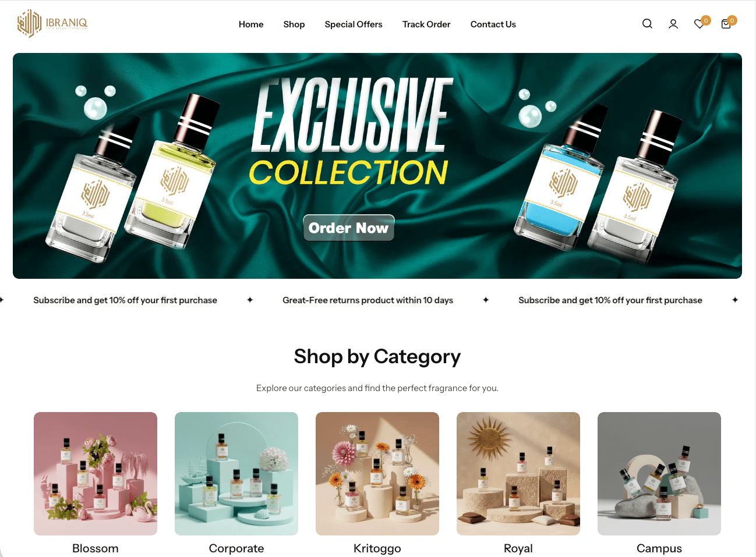Click the Exclusive Collection hero banner
This screenshot has height=557, width=756.
point(377,166)
